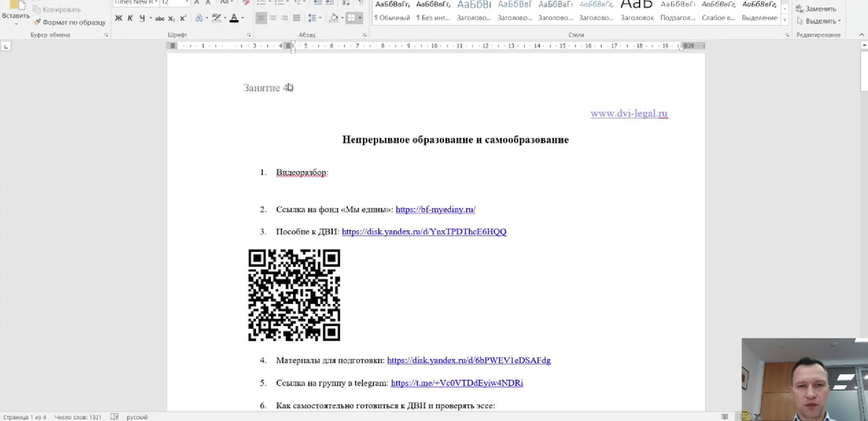This screenshot has height=421, width=868.
Task: Open the bf-myediny.ru fund link
Action: click(x=435, y=209)
